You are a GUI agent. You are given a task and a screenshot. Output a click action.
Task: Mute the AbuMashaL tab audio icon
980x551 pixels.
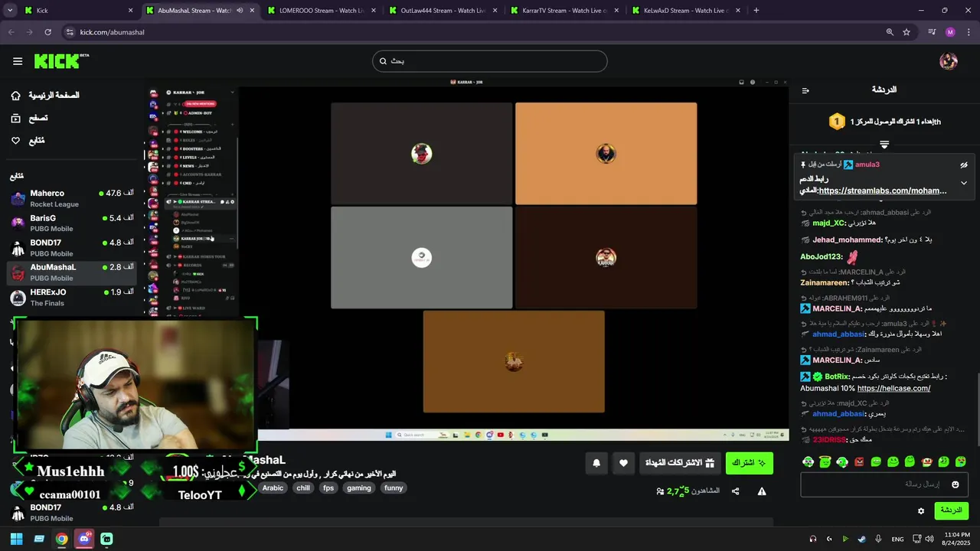coord(240,11)
